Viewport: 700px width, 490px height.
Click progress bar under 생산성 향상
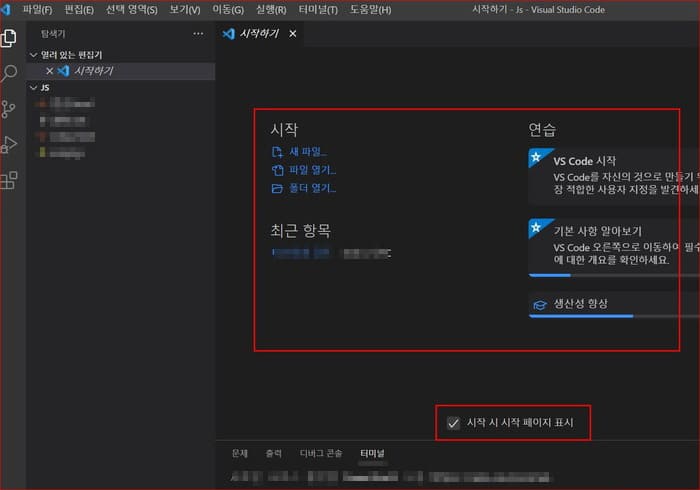pyautogui.click(x=614, y=316)
